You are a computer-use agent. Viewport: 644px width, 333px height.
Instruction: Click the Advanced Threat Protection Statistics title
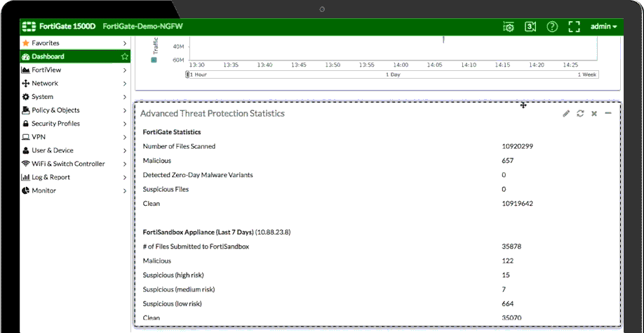[213, 114]
